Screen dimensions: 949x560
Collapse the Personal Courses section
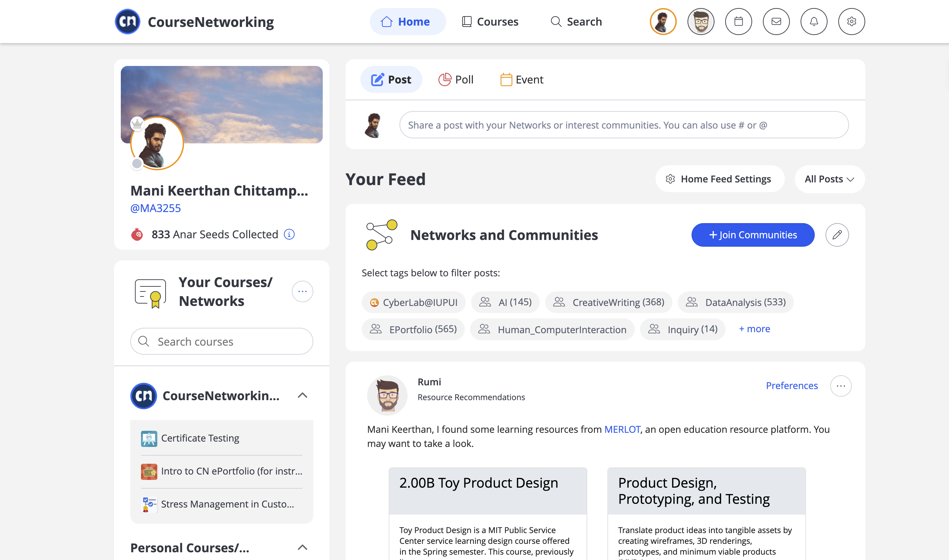click(303, 548)
